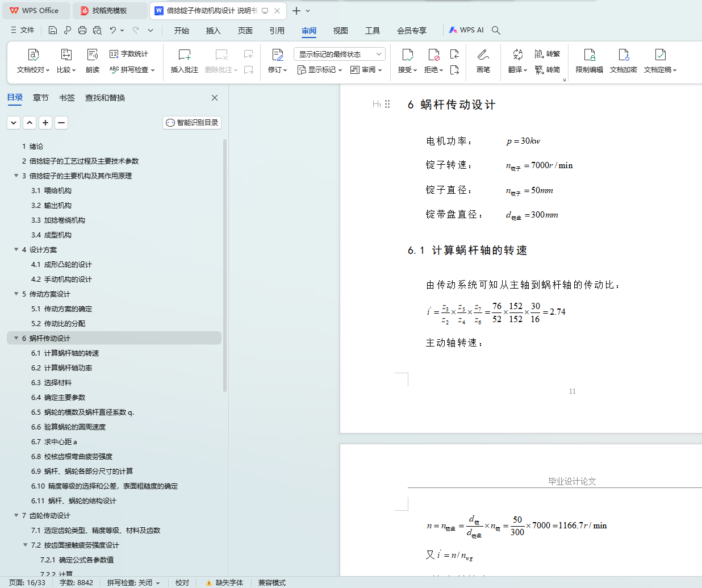Viewport: 702px width, 588px height.
Task: Open the 开始 ribbon tab
Action: pyautogui.click(x=182, y=31)
